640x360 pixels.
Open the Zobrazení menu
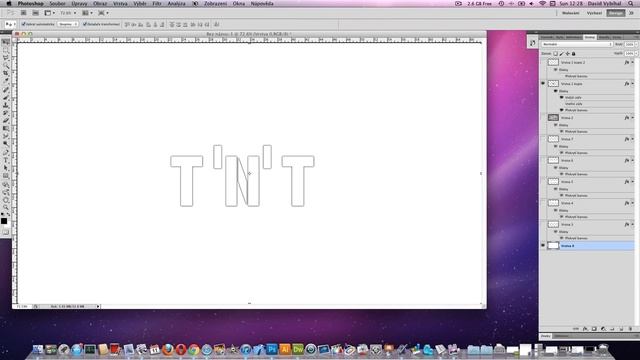[215, 3]
